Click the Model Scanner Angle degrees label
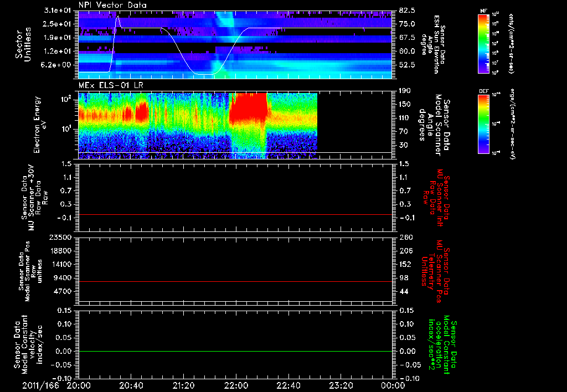567x392 pixels. (434, 125)
